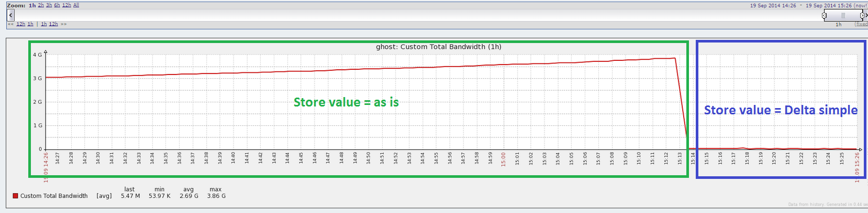Click the left scroll arrow of time bar

tap(10, 15)
